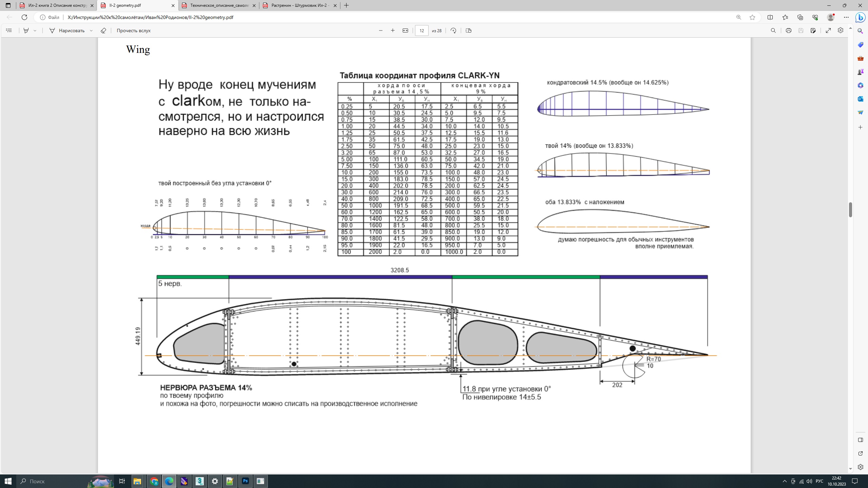868x488 pixels.
Task: Switch to the Техническое_описание_самолета tab
Action: tap(219, 5)
